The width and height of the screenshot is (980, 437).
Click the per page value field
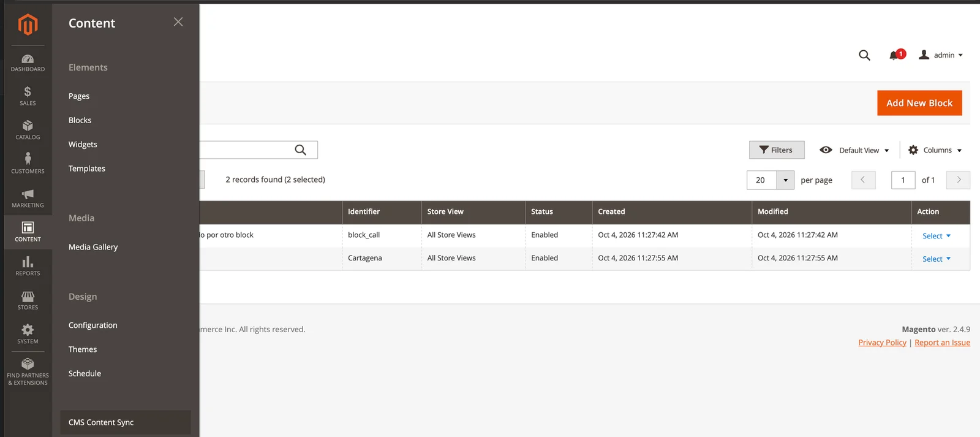(761, 180)
